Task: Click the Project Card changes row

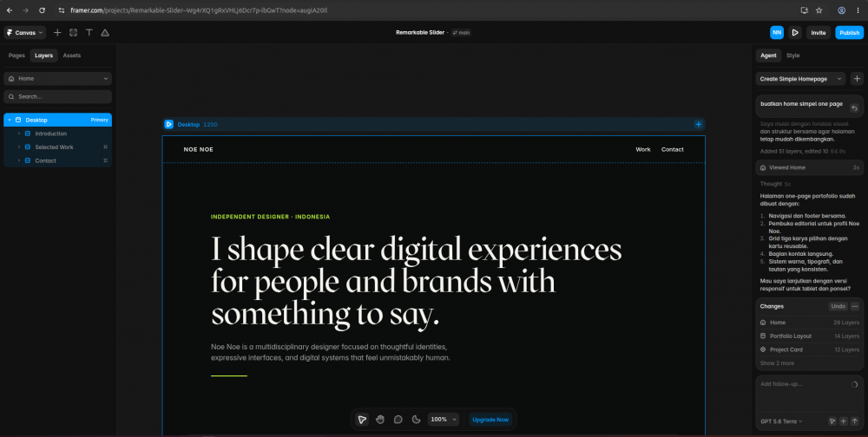Action: (809, 349)
